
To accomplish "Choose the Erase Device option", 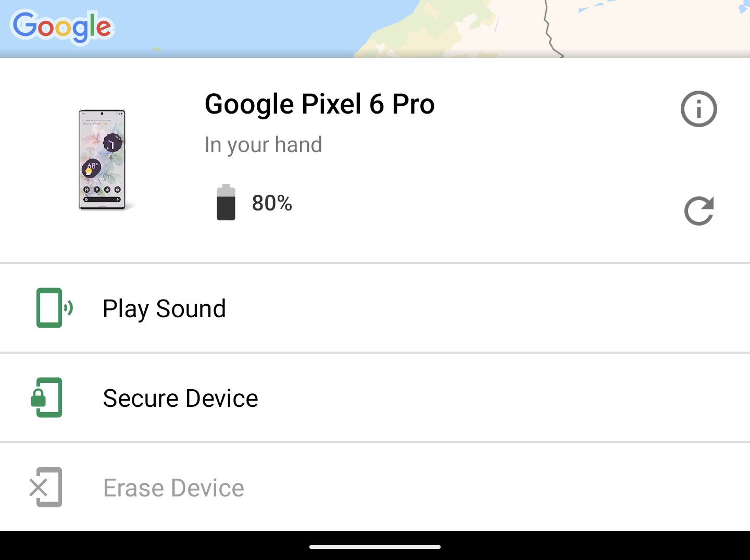I will pyautogui.click(x=173, y=488).
